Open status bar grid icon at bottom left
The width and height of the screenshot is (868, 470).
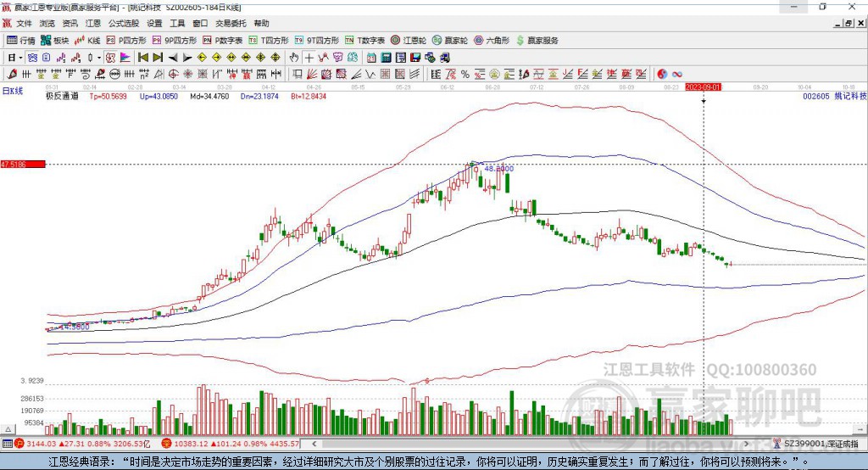pos(7,444)
